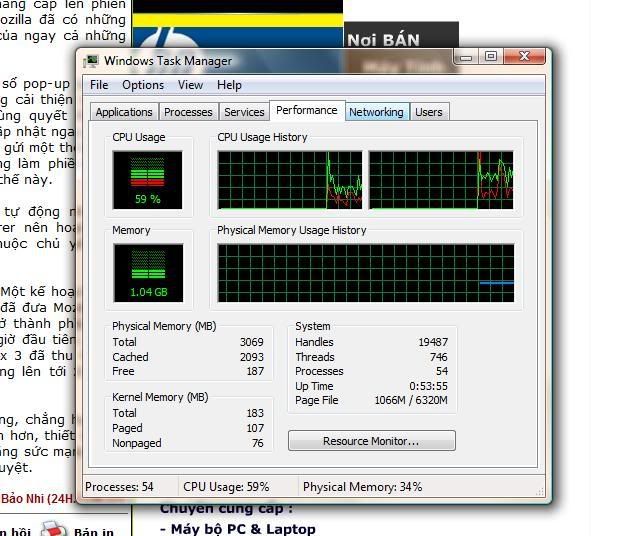This screenshot has height=536, width=640.
Task: Open the File menu
Action: click(99, 85)
